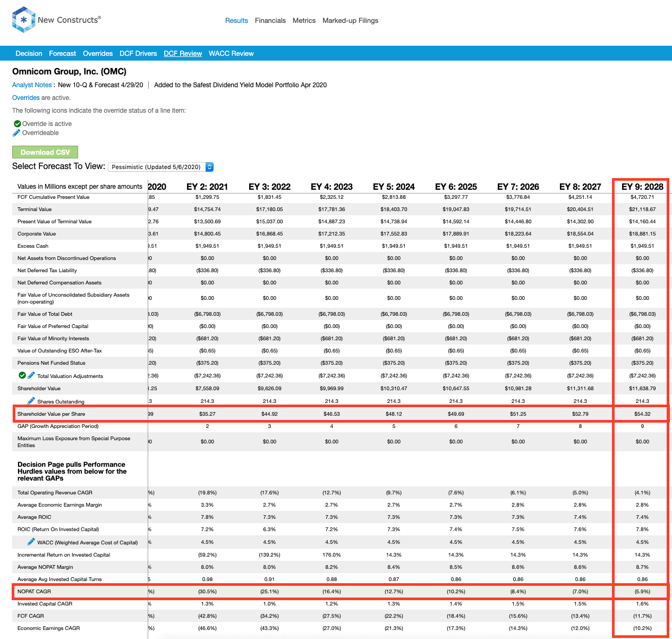
Task: Click the EY 7: 2026 column header
Action: 518,187
